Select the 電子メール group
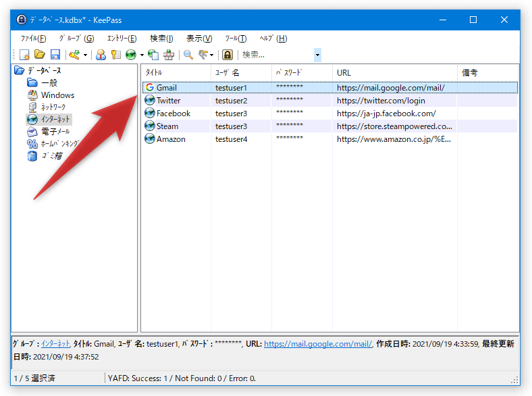 pyautogui.click(x=55, y=131)
